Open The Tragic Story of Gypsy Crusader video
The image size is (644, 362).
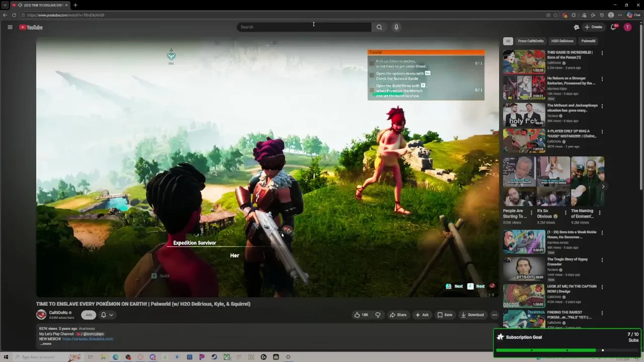(524, 269)
